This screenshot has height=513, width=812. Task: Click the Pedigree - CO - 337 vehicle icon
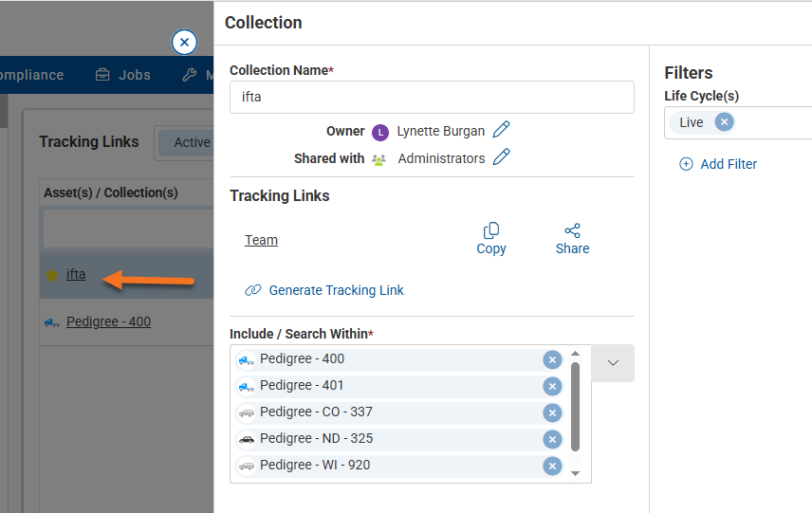point(246,413)
